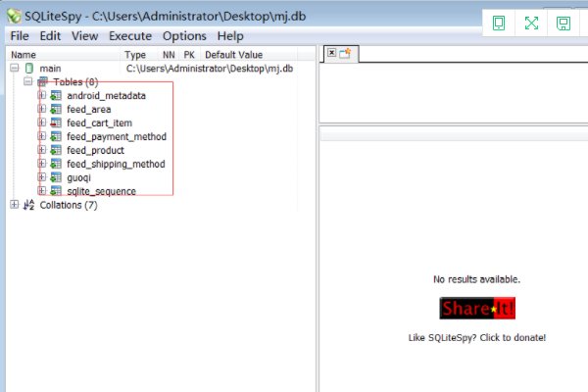Close the SQL editor tab
This screenshot has height=392, width=588.
[x=331, y=53]
